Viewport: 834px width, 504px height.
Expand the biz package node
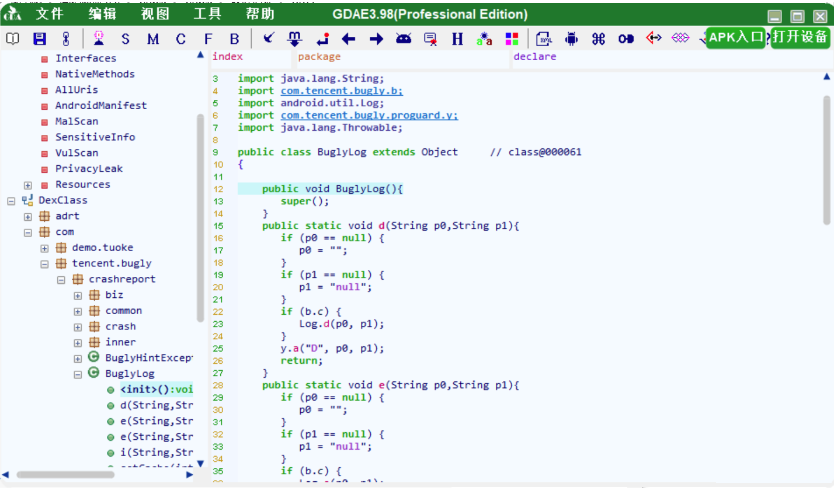pyautogui.click(x=78, y=296)
